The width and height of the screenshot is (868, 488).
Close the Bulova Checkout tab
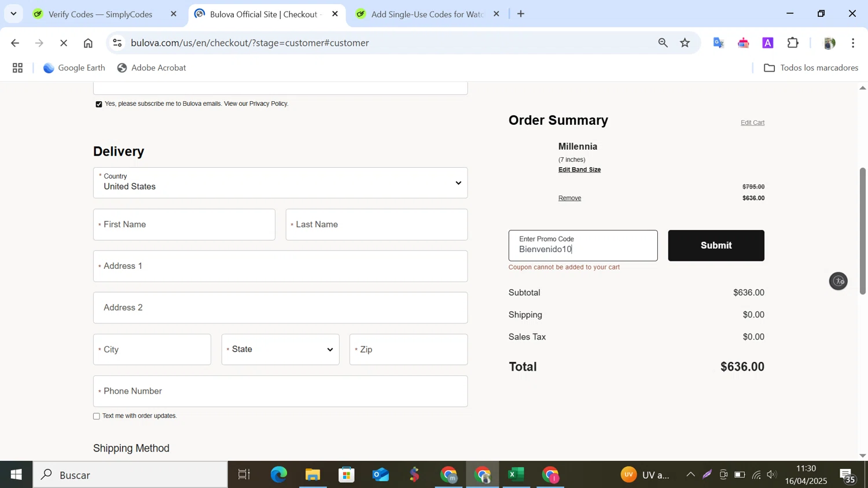tap(334, 14)
